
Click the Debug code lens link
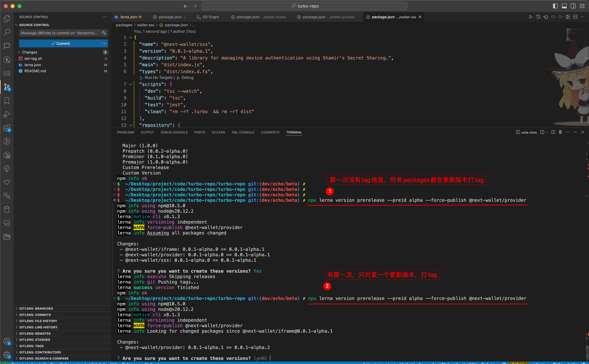187,78
